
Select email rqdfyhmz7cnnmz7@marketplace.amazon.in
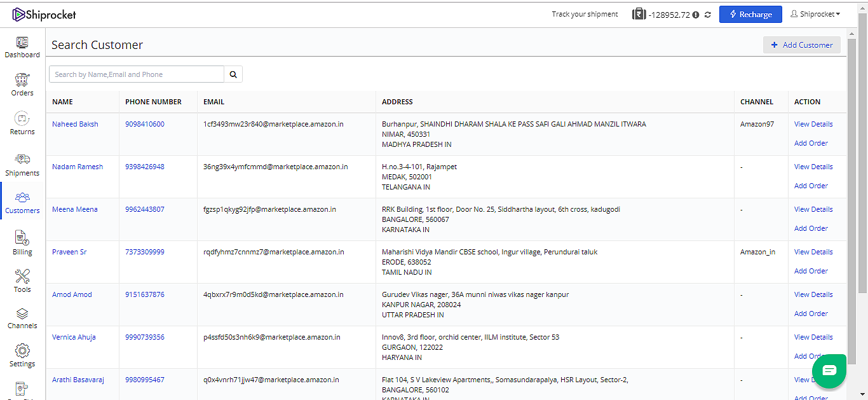click(x=274, y=252)
